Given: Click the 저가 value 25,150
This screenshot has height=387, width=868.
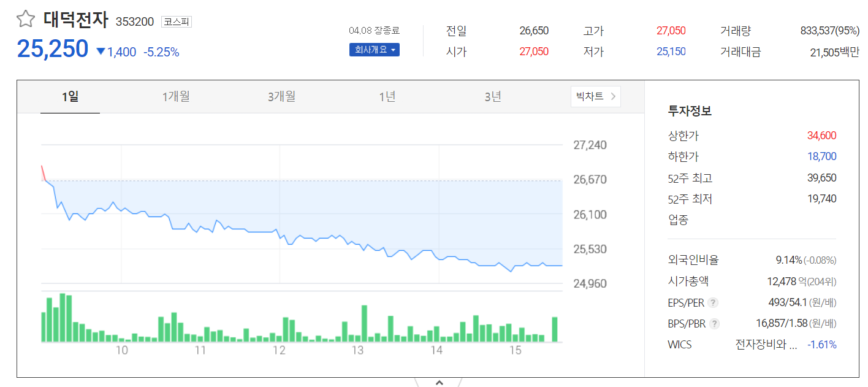Looking at the screenshot, I should tap(671, 52).
